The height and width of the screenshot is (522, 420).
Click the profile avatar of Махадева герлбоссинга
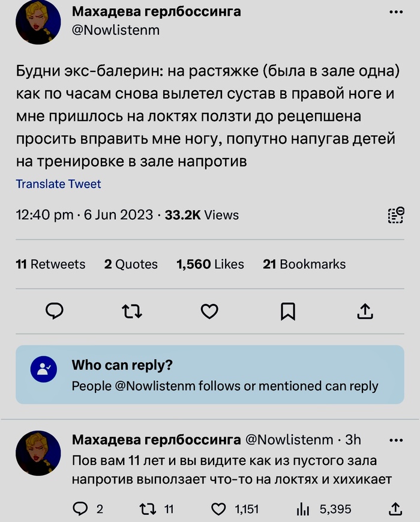38,23
